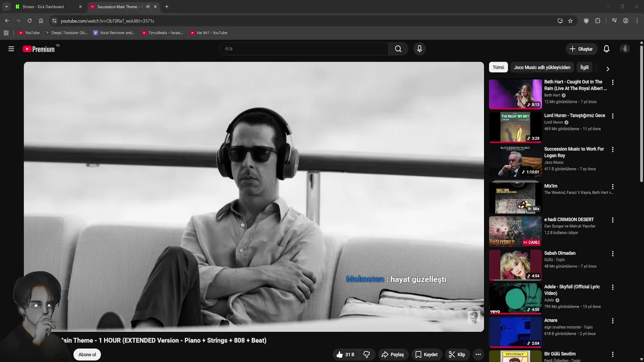Close the Kick Dashboard tab
Image resolution: width=644 pixels, height=362 pixels.
pos(80,7)
